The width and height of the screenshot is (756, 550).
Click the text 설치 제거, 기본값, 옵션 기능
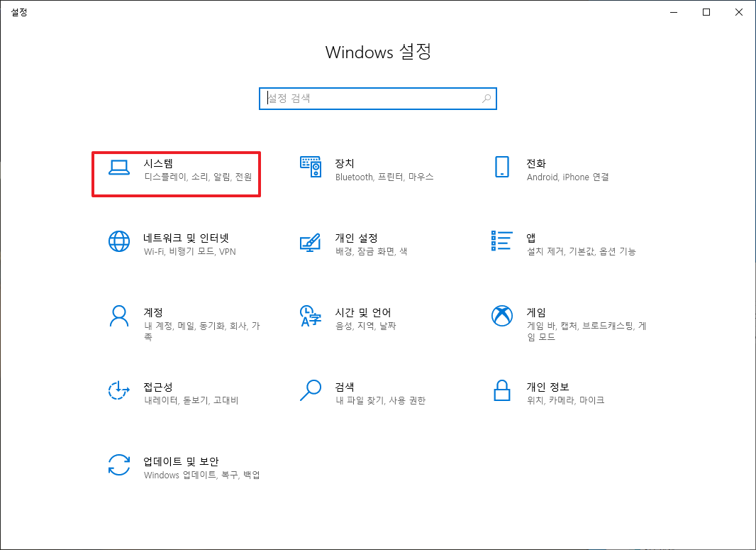[x=582, y=251]
